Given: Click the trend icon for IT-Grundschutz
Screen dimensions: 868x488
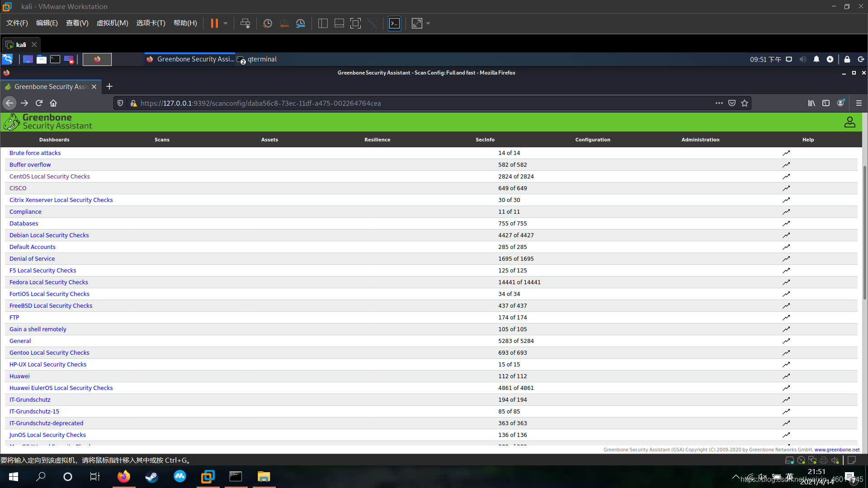Looking at the screenshot, I should coord(787,399).
